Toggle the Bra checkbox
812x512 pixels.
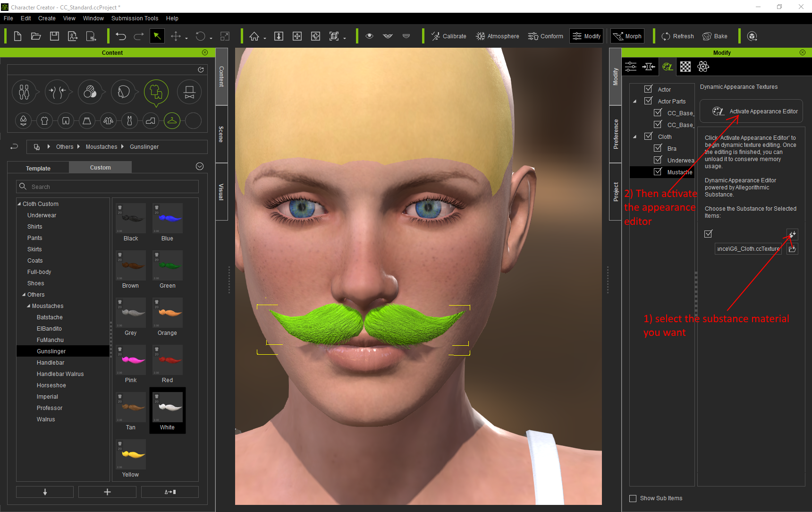pos(658,148)
